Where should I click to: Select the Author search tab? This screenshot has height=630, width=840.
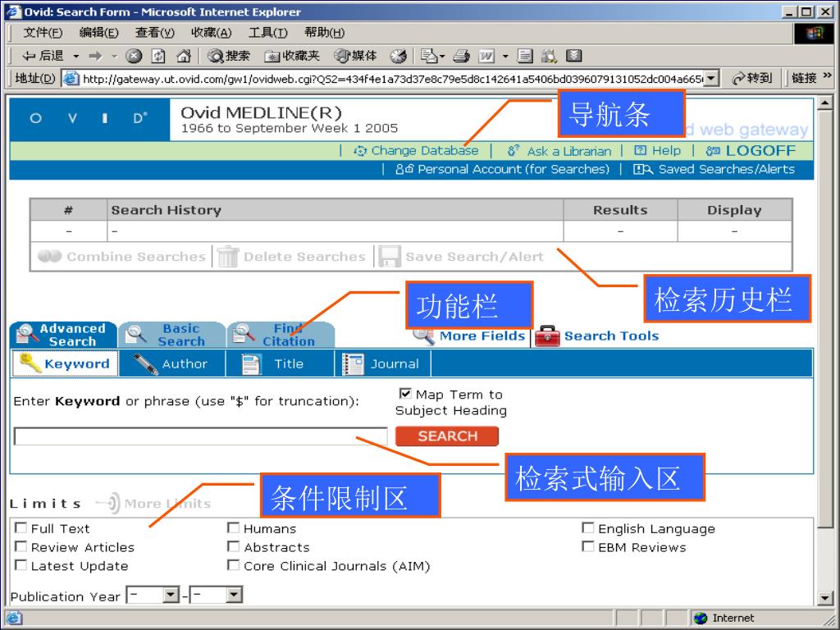[172, 364]
